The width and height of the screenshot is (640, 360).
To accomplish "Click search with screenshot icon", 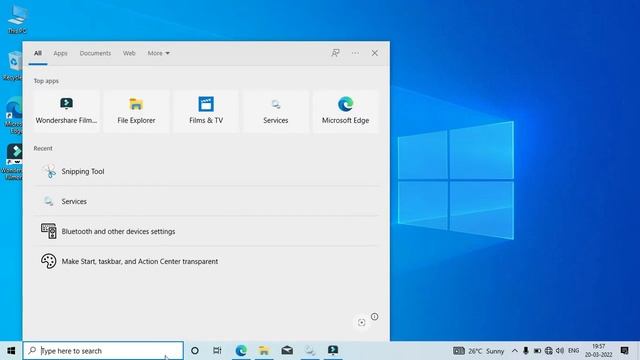I will (361, 322).
